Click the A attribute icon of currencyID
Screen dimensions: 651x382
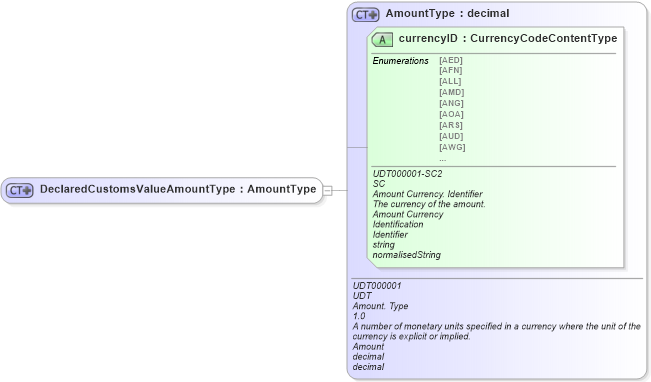(x=382, y=39)
